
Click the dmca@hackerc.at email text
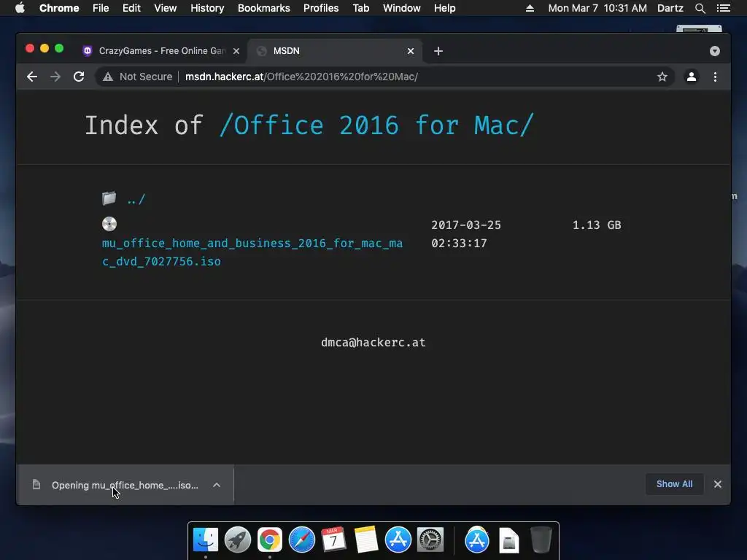[373, 343]
